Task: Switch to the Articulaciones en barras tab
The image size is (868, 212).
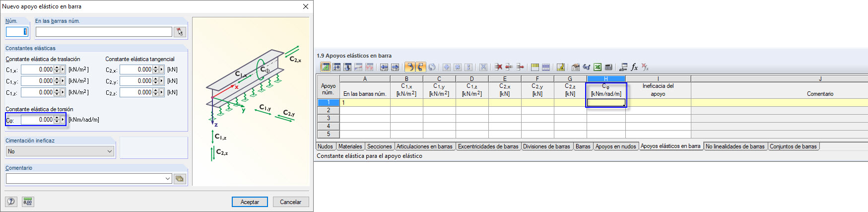Action: [424, 146]
